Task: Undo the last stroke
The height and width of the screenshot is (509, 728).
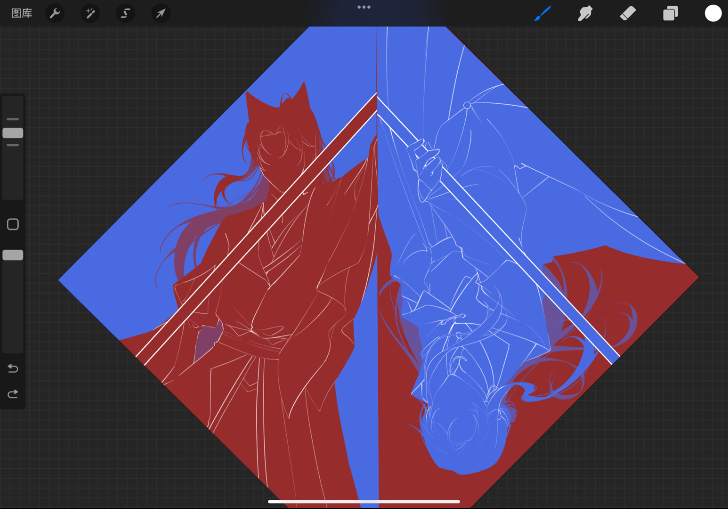Action: click(x=13, y=368)
